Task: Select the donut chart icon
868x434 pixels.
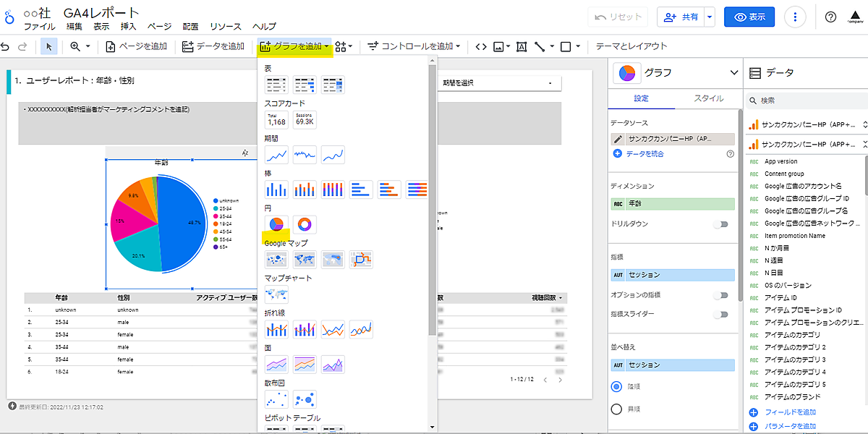Action: coord(305,224)
